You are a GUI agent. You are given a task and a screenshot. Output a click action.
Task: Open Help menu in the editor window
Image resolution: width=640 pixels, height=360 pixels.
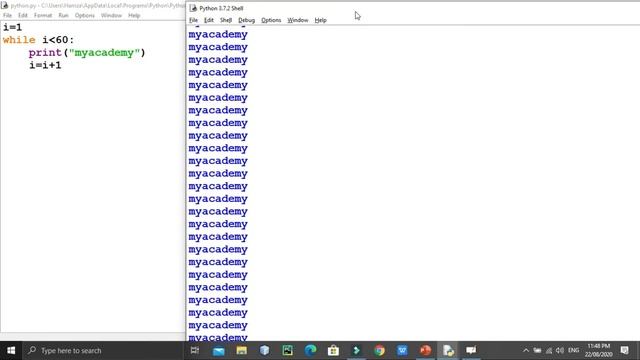click(x=134, y=15)
